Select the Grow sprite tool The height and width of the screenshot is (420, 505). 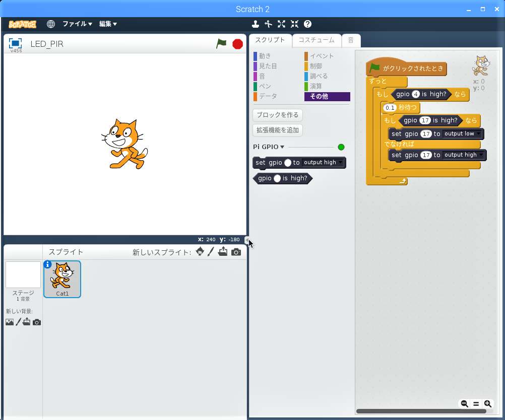point(282,24)
